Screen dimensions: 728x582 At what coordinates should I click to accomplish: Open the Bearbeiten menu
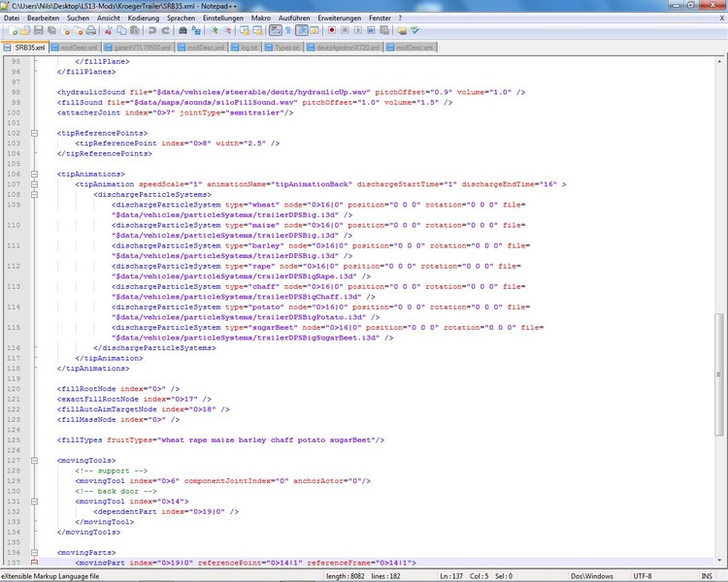pyautogui.click(x=43, y=18)
